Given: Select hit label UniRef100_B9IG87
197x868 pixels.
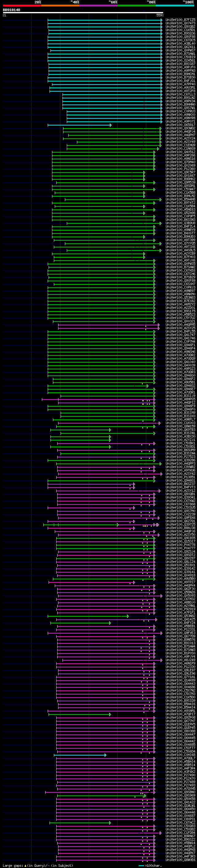Looking at the screenshot, I should click(x=180, y=64).
